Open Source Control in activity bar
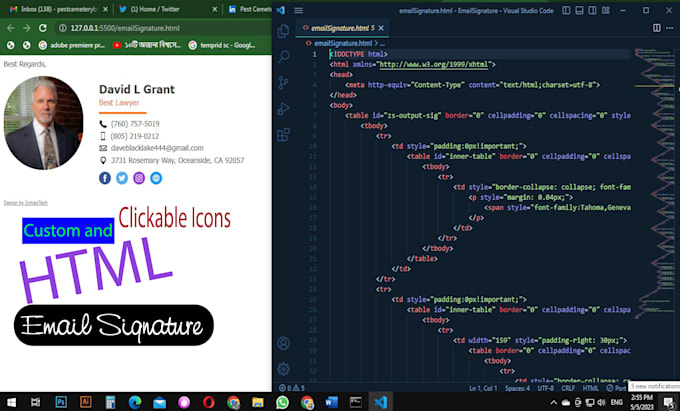 tap(284, 83)
